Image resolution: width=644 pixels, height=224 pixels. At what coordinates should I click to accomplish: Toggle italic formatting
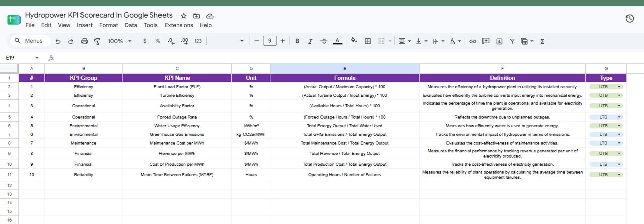tap(310, 41)
